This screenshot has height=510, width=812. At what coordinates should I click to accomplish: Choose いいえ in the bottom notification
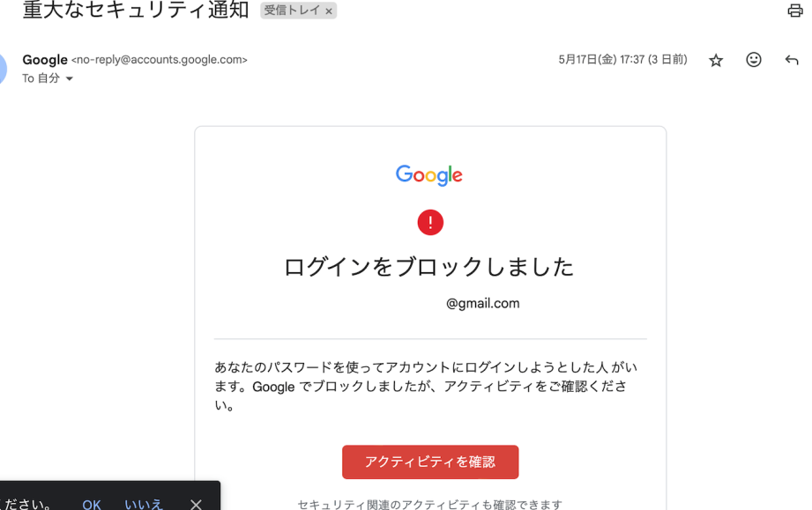tap(144, 505)
